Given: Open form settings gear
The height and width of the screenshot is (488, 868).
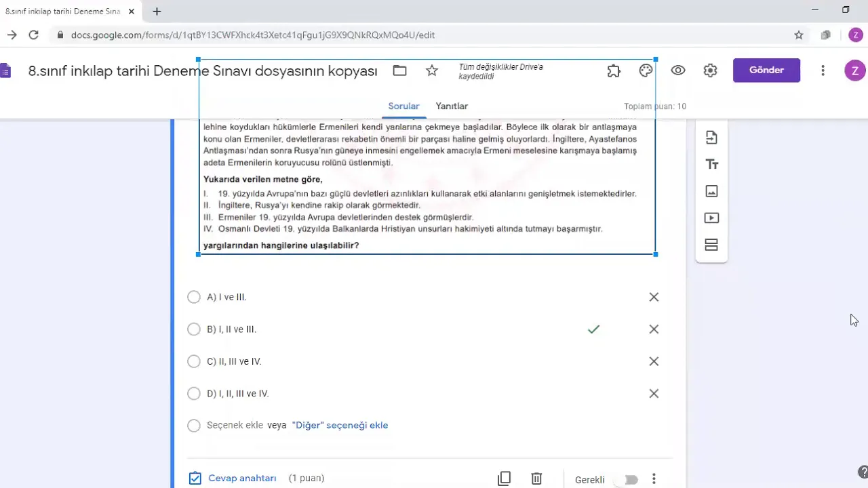Looking at the screenshot, I should pos(710,70).
